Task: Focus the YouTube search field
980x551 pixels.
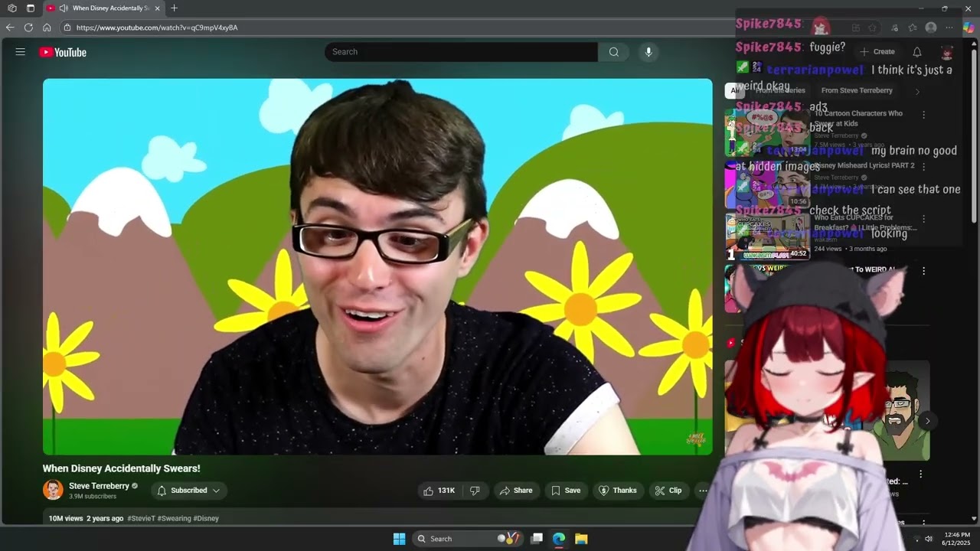Action: (x=461, y=52)
